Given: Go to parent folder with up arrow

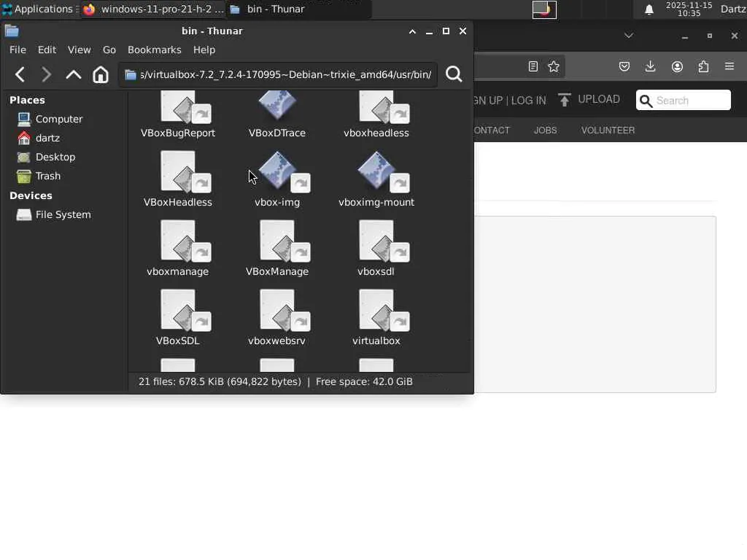Looking at the screenshot, I should tap(74, 74).
